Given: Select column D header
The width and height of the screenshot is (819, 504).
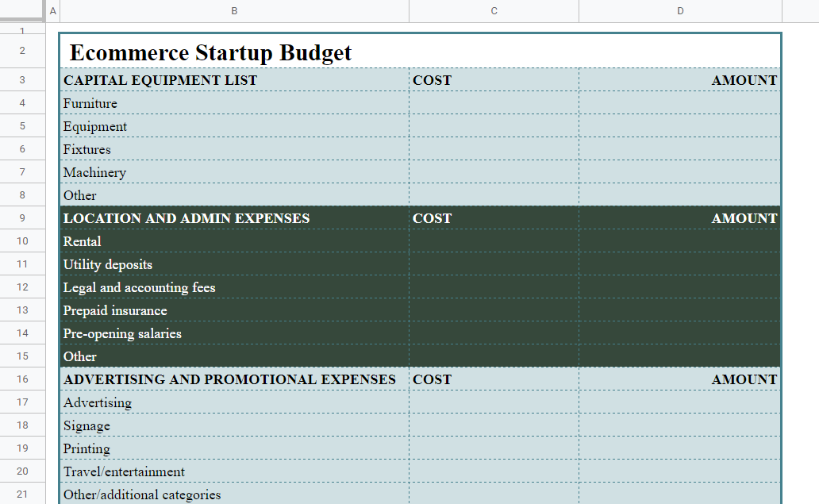Looking at the screenshot, I should pos(680,10).
